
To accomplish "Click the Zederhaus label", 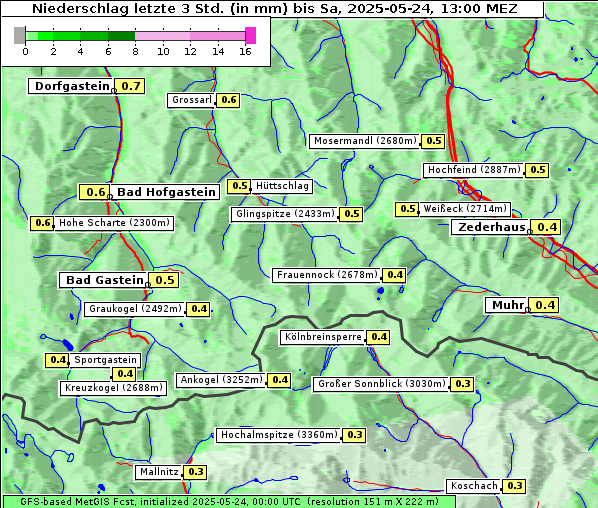I will click(491, 227).
